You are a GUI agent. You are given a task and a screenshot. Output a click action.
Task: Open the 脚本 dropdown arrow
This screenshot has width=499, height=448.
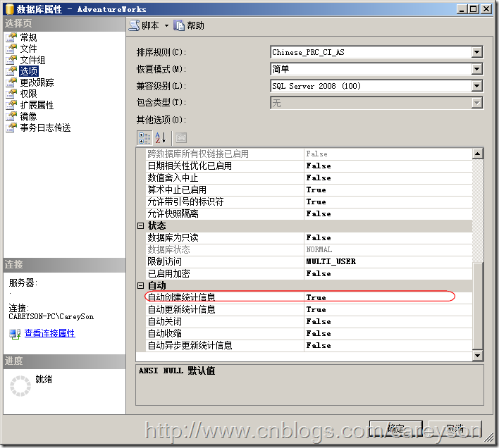(x=166, y=25)
